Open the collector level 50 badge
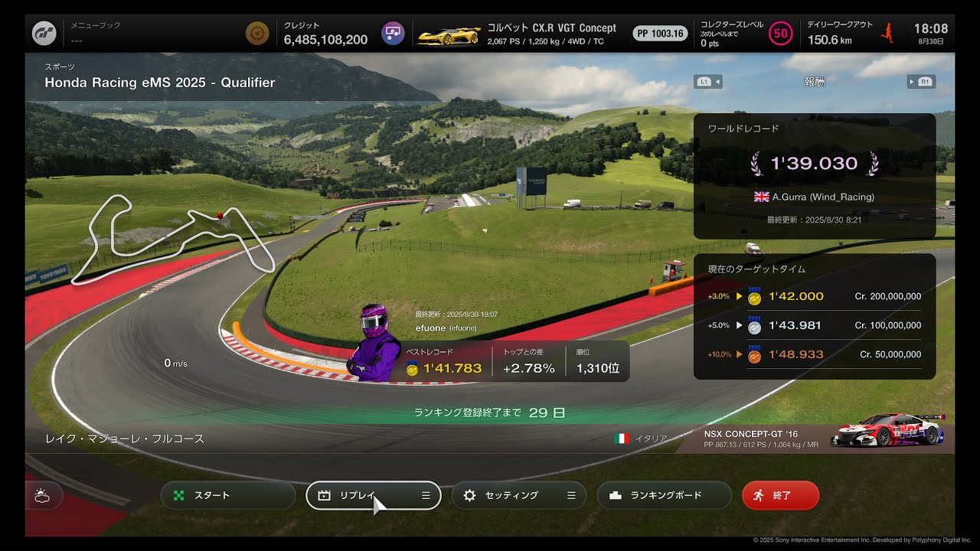The height and width of the screenshot is (551, 980). pos(780,33)
